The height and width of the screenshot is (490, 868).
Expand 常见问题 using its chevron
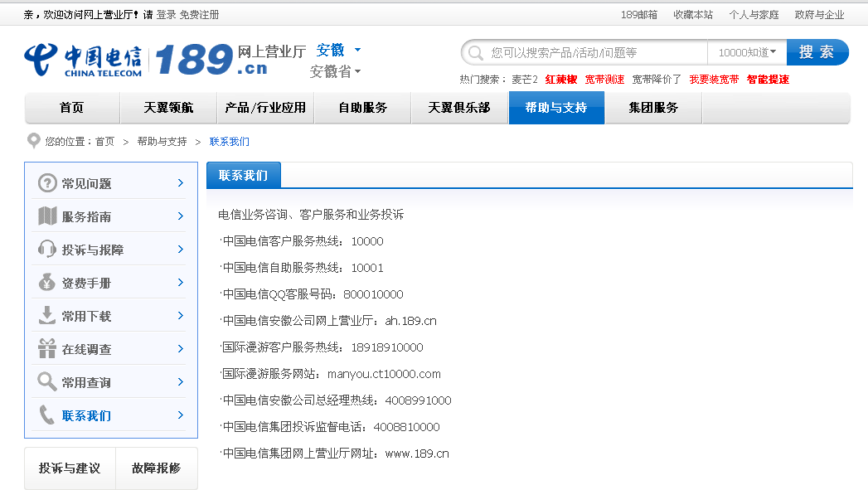[x=181, y=182]
